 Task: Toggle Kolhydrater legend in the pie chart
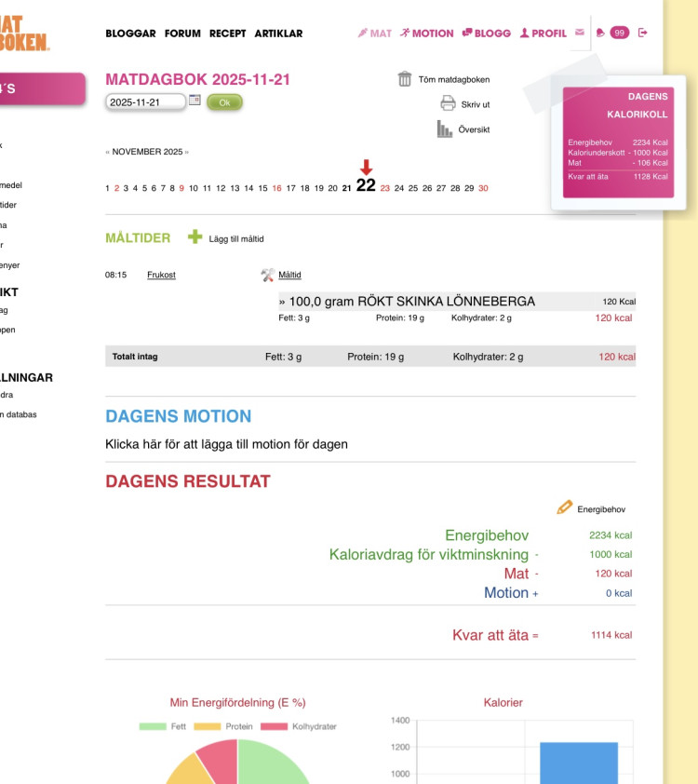[x=298, y=726]
